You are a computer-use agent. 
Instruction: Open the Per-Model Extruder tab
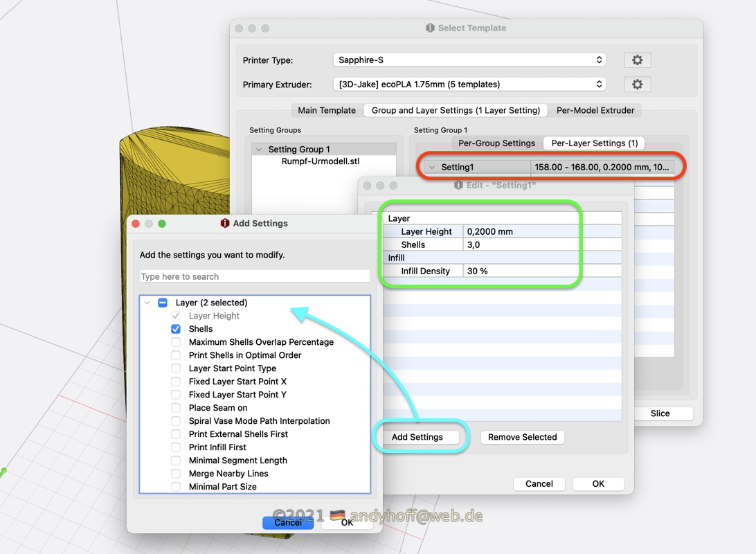pyautogui.click(x=595, y=110)
